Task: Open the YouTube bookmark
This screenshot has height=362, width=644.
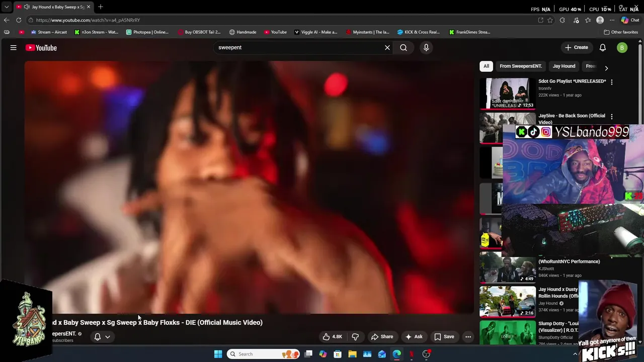Action: [275, 32]
